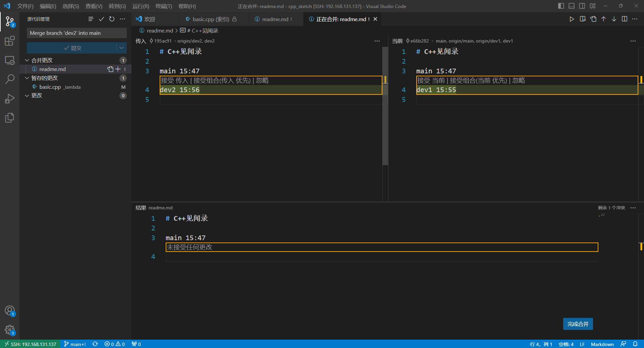Click language mode Markdown in status bar
This screenshot has height=348, width=644.
pos(602,344)
